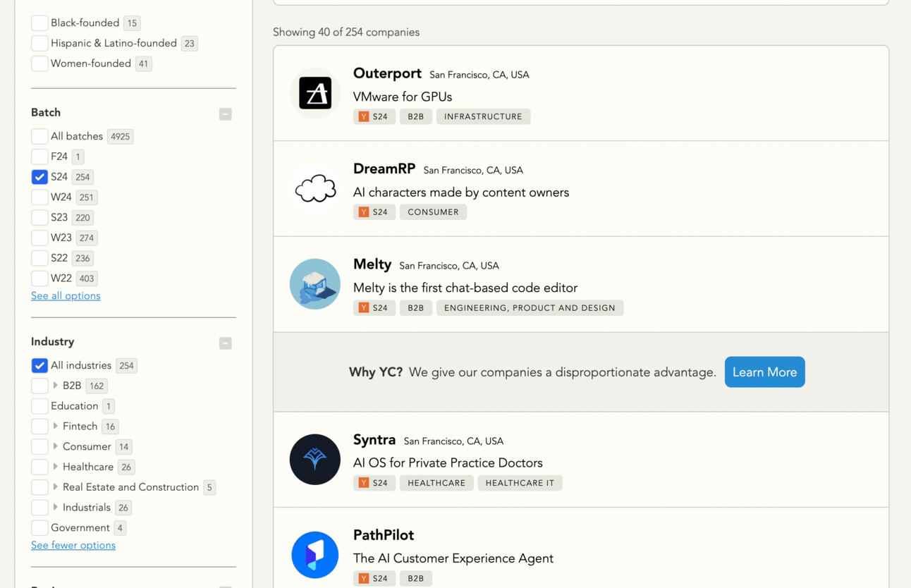
Task: Check the Government industry checkbox
Action: point(39,527)
